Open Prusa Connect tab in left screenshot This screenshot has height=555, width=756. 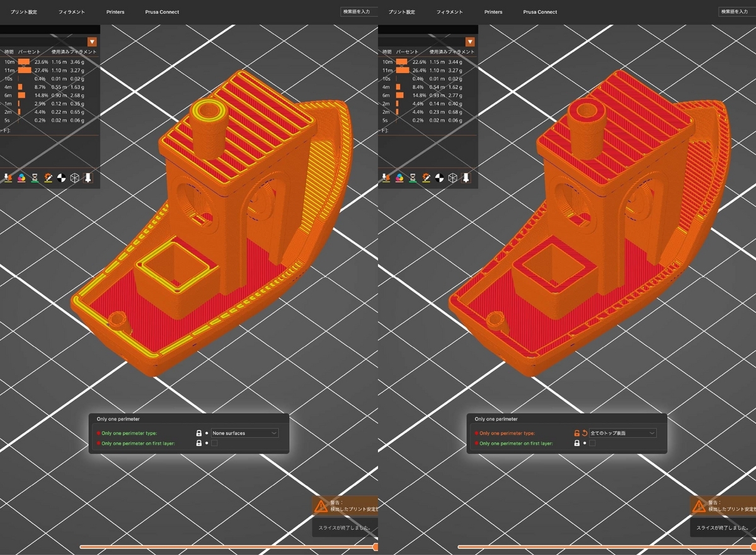(162, 12)
